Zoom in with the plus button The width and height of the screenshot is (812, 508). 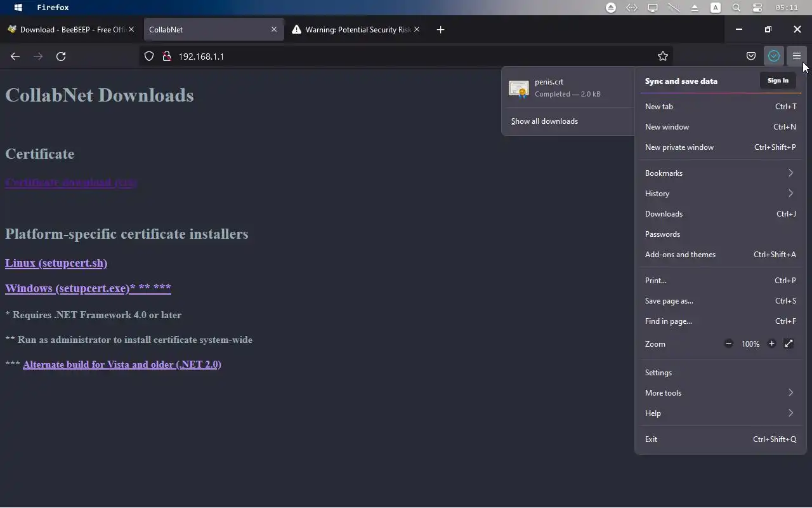[x=771, y=344]
